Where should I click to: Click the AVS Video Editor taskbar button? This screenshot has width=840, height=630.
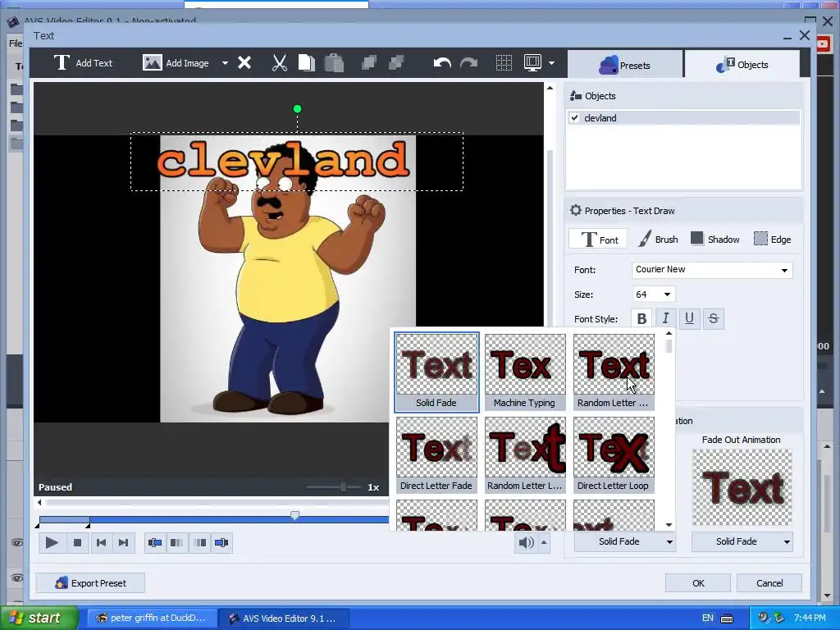click(x=285, y=619)
